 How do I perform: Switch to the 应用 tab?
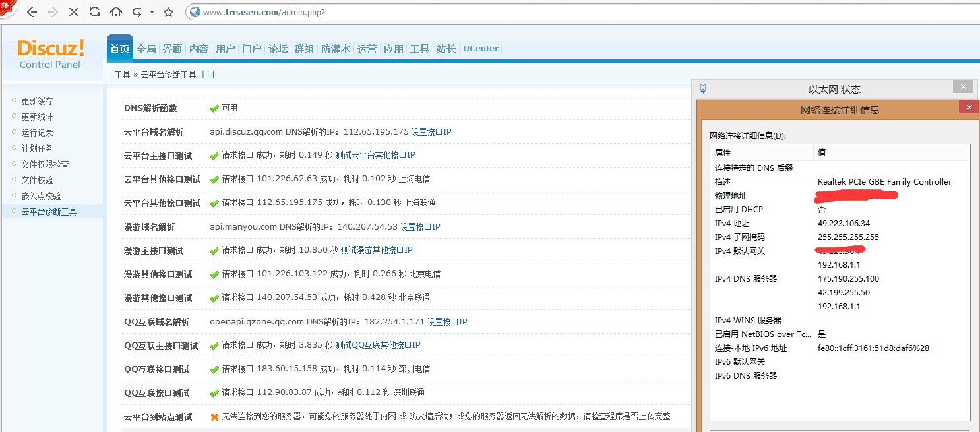coord(394,49)
